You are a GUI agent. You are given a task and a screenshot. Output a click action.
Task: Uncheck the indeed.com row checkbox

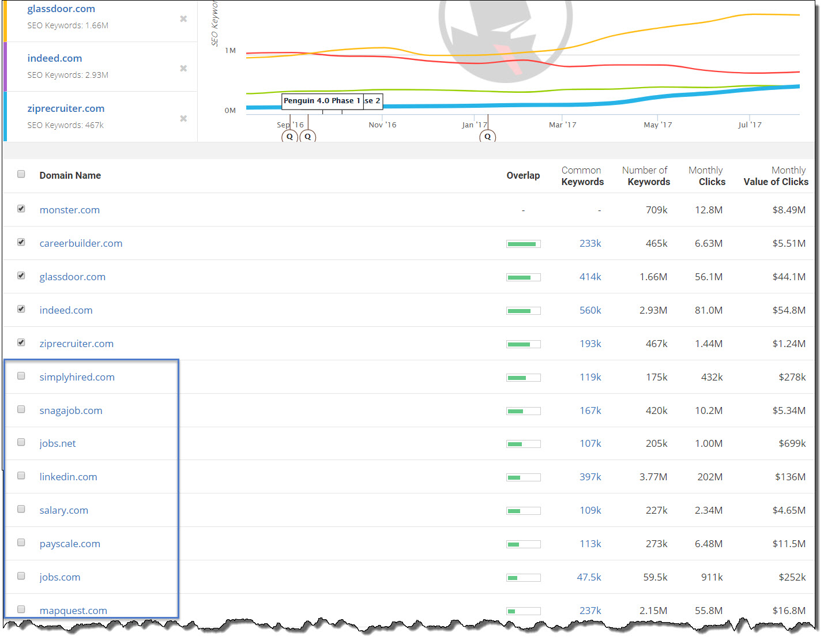(x=21, y=309)
